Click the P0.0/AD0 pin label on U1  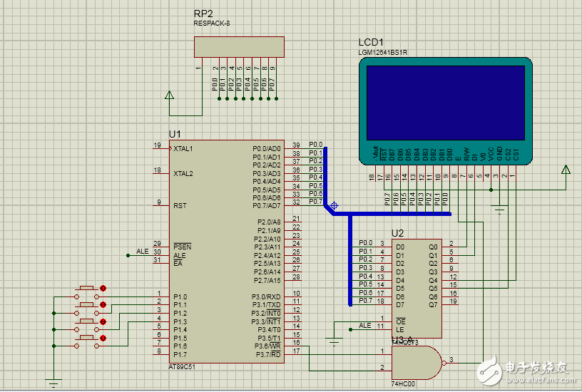[267, 149]
